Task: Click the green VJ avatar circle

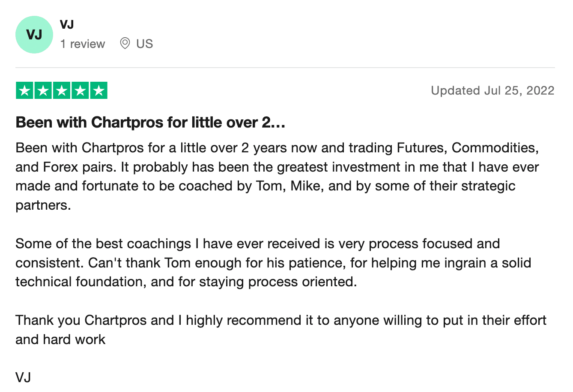Action: 34,35
